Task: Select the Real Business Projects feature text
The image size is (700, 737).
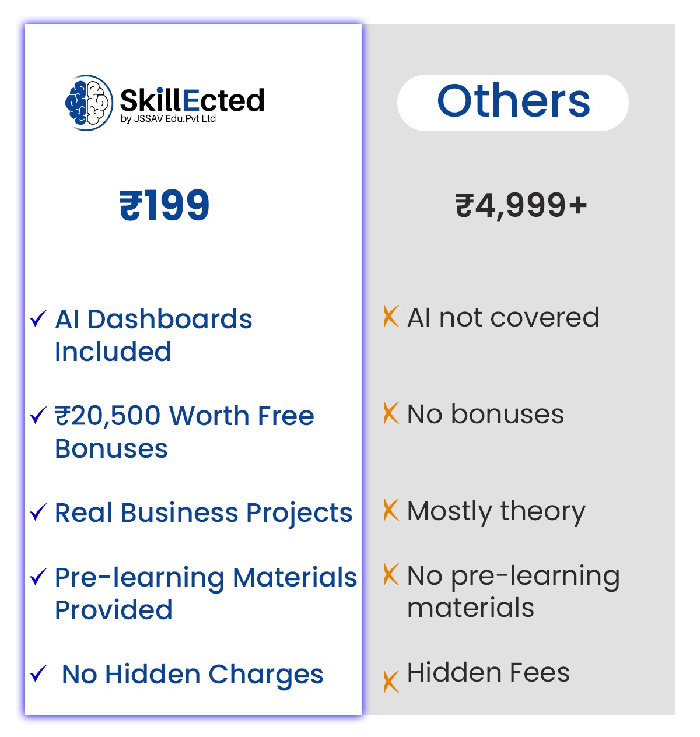Action: point(204,513)
